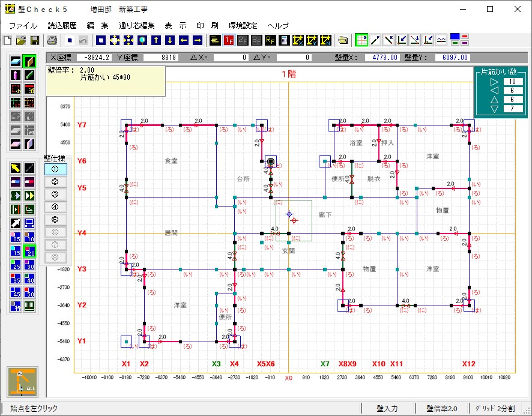Screen dimensions: 532x416
Task: Select wall specification ①
Action: pyautogui.click(x=56, y=169)
